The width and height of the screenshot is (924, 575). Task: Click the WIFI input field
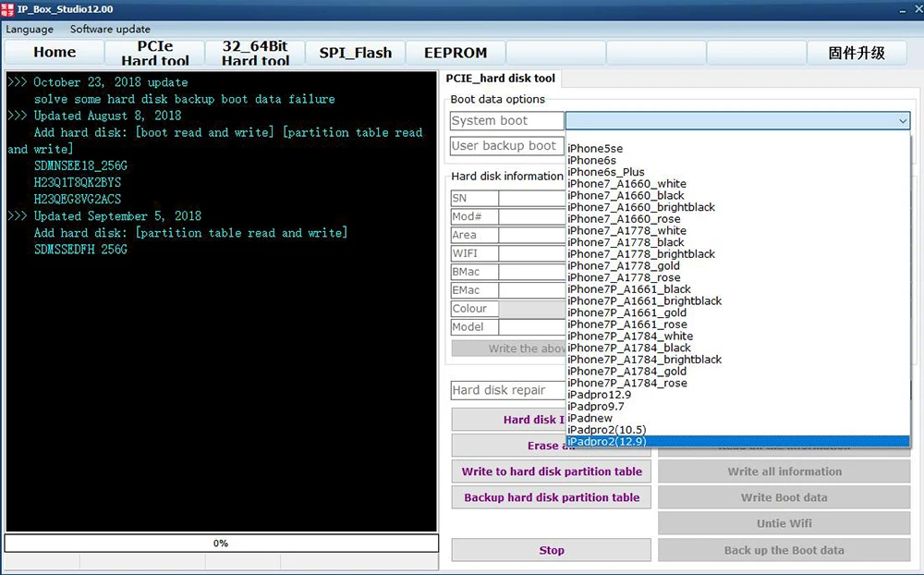pyautogui.click(x=532, y=253)
